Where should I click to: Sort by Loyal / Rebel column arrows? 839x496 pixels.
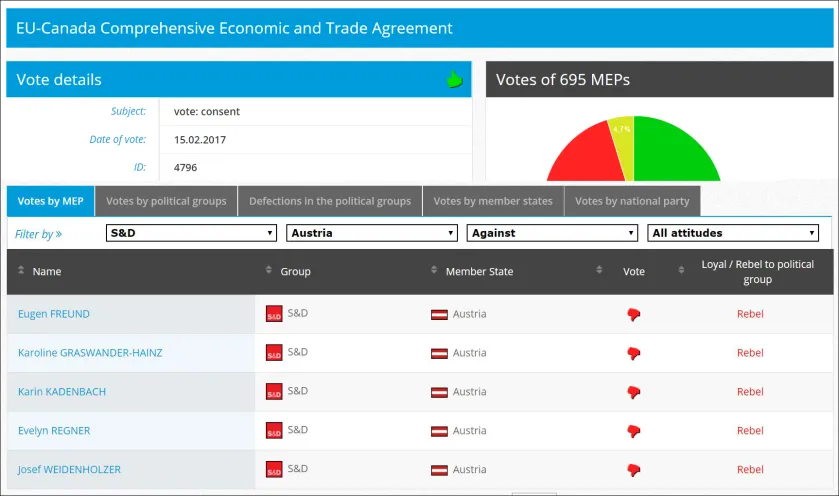tap(681, 270)
